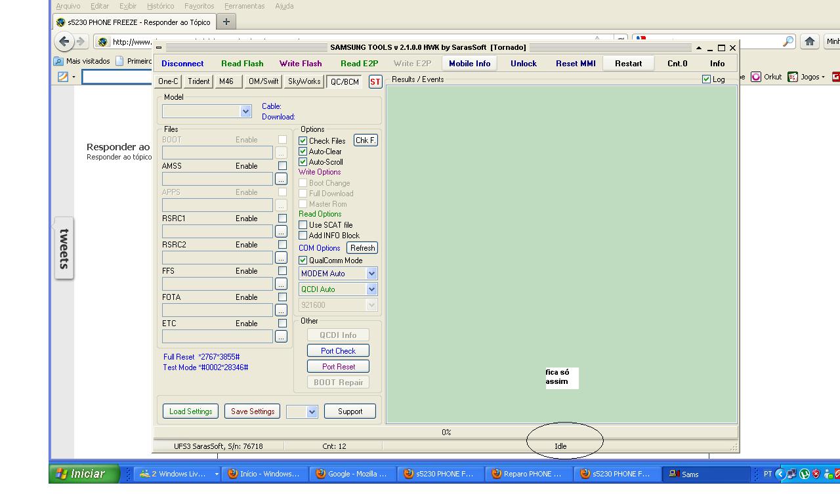The width and height of the screenshot is (840, 504).
Task: Go back in Firefox browser
Action: (64, 41)
